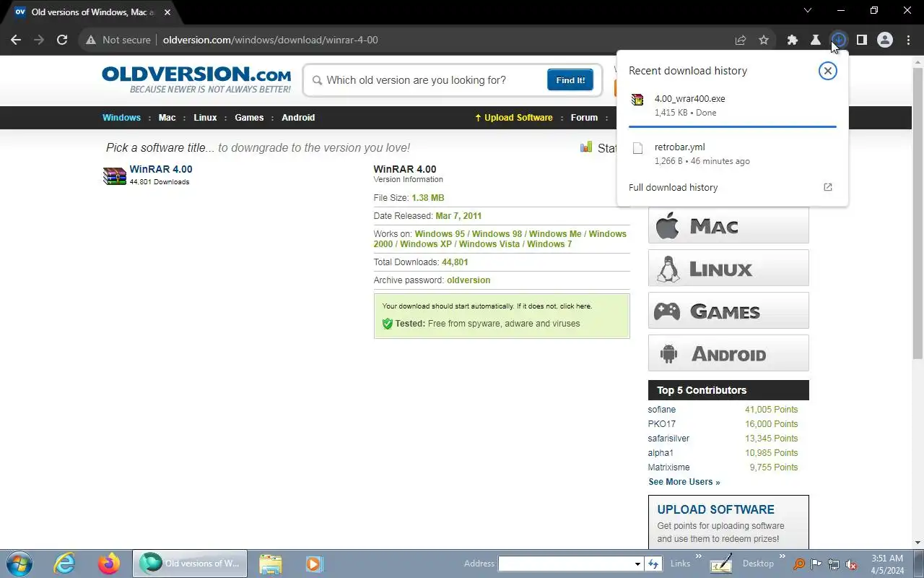Open the Forum link
Viewport: 924px width, 578px height.
[x=584, y=118]
